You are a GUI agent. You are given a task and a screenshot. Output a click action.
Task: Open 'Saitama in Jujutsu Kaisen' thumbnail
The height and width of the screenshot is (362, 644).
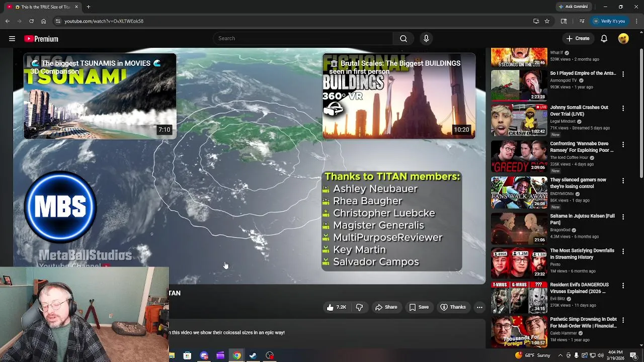(x=519, y=229)
